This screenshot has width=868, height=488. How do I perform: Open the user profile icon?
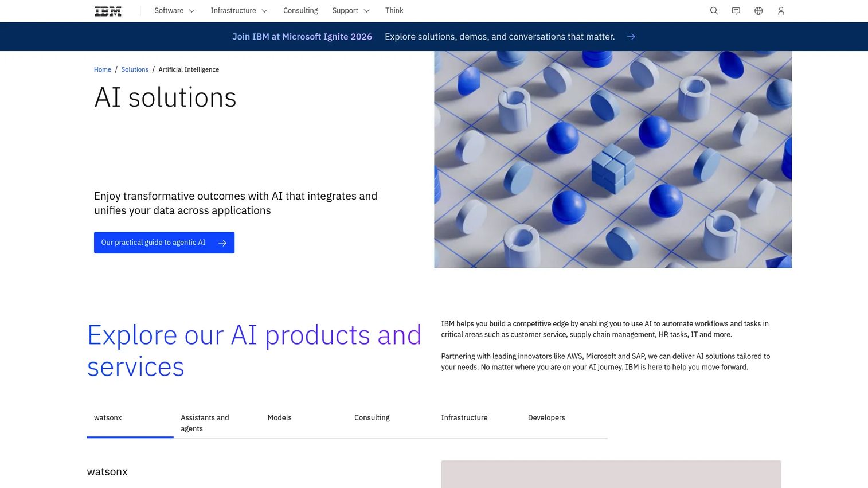pyautogui.click(x=781, y=11)
